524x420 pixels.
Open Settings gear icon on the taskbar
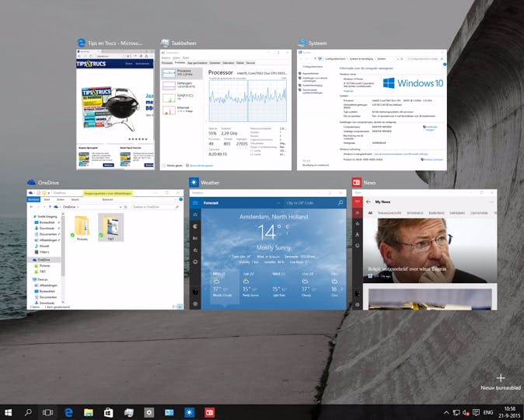click(x=149, y=412)
